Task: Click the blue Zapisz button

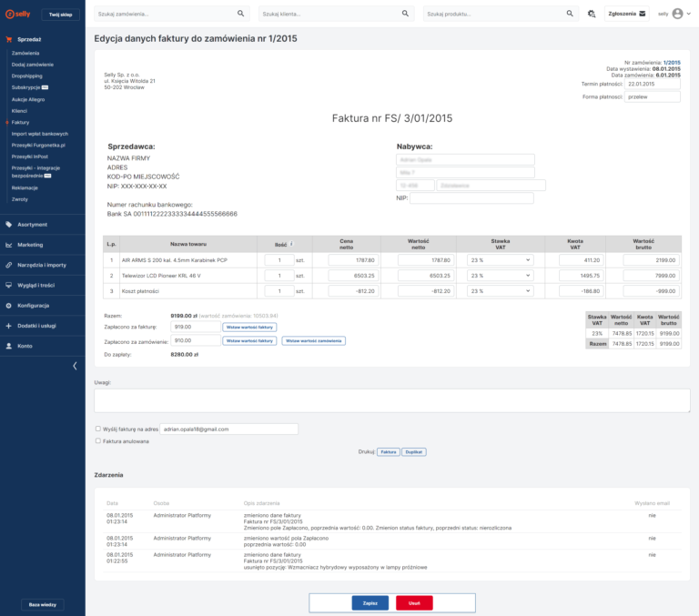Action: 370,602
